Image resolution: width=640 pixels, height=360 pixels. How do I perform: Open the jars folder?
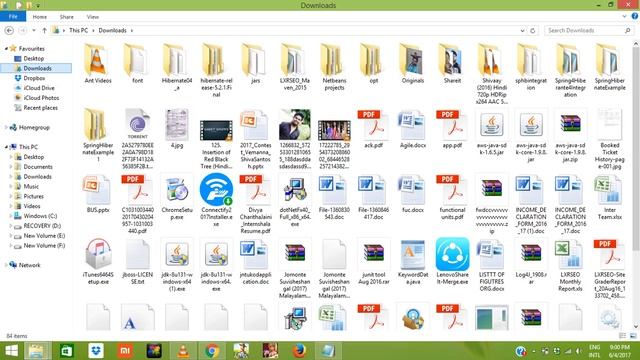[256, 64]
